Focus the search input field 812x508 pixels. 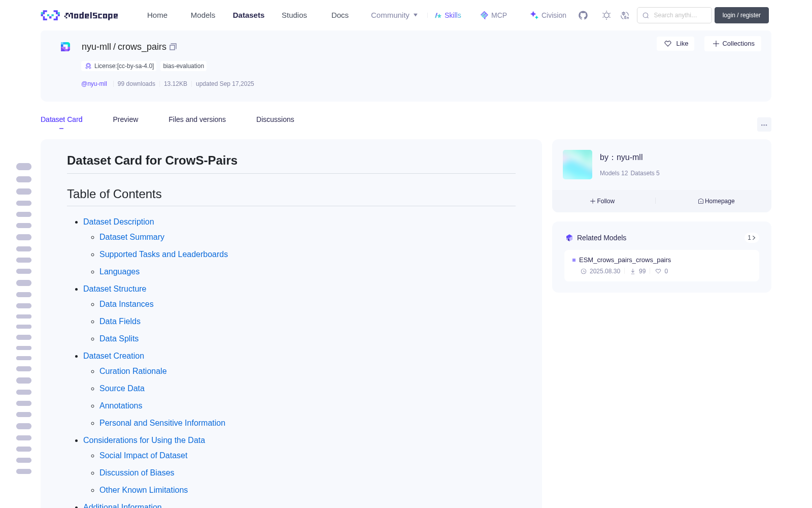click(674, 15)
